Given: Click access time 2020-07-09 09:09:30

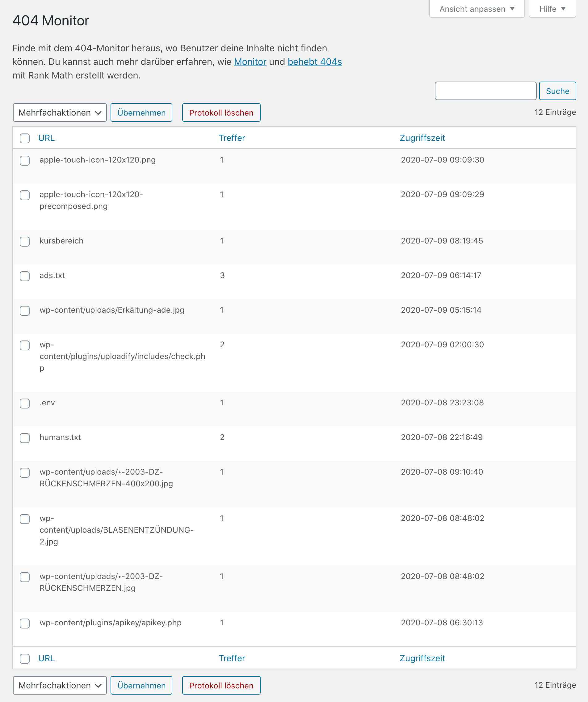Looking at the screenshot, I should tap(442, 160).
